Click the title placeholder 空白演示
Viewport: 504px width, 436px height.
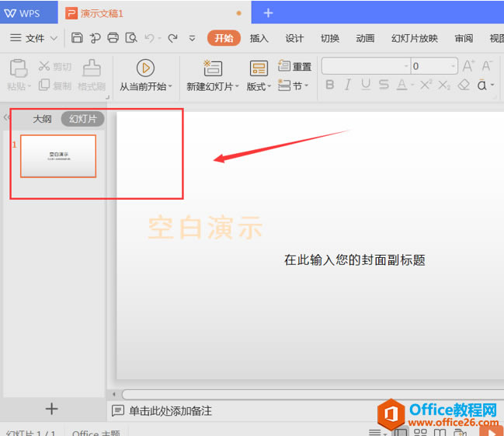[x=205, y=228]
